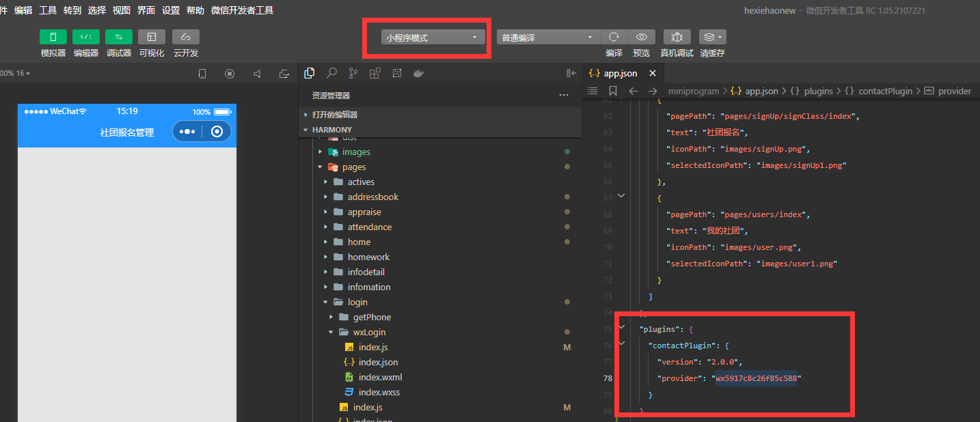Open the Go To menu (转到)
This screenshot has height=422, width=980.
tap(72, 10)
